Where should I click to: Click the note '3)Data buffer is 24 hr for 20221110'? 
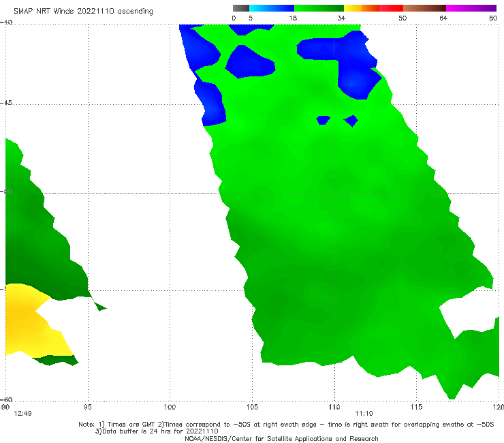tap(157, 431)
